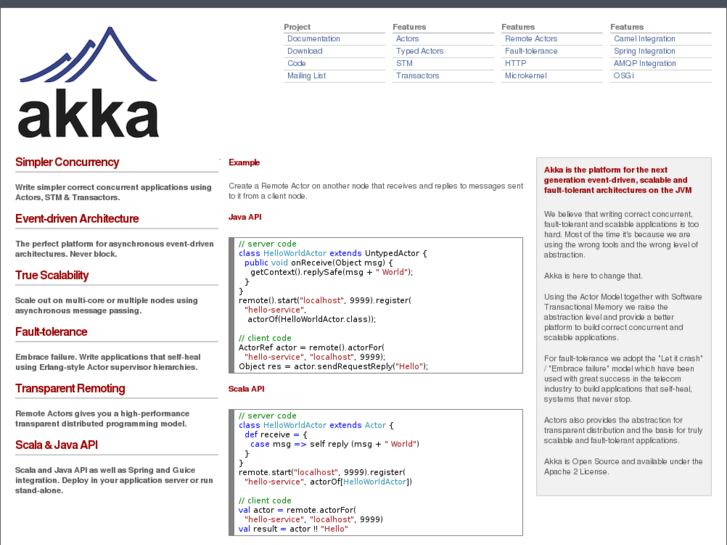Click the akka mountain logo
This screenshot has width=727, height=545.
click(88, 82)
